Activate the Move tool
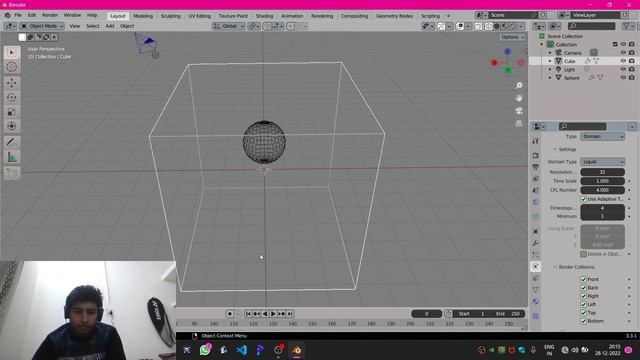The image size is (640, 360). [x=11, y=83]
